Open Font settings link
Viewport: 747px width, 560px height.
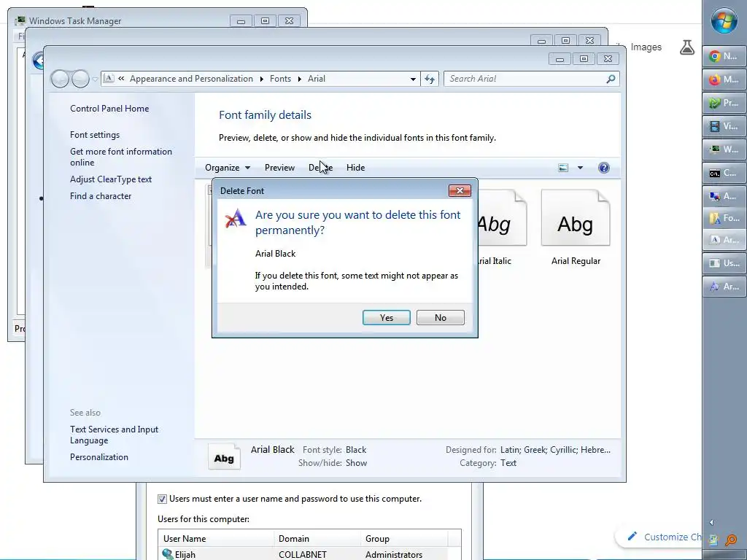tap(95, 135)
